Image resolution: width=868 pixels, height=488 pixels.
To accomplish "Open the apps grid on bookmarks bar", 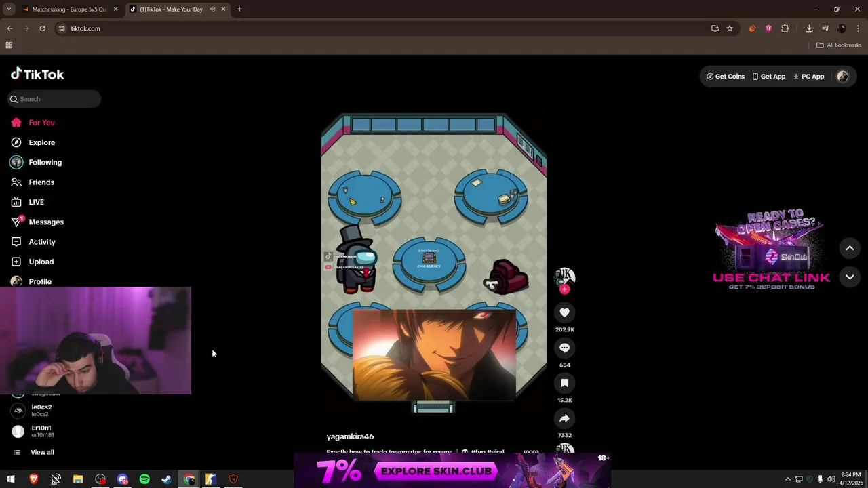I will [9, 45].
